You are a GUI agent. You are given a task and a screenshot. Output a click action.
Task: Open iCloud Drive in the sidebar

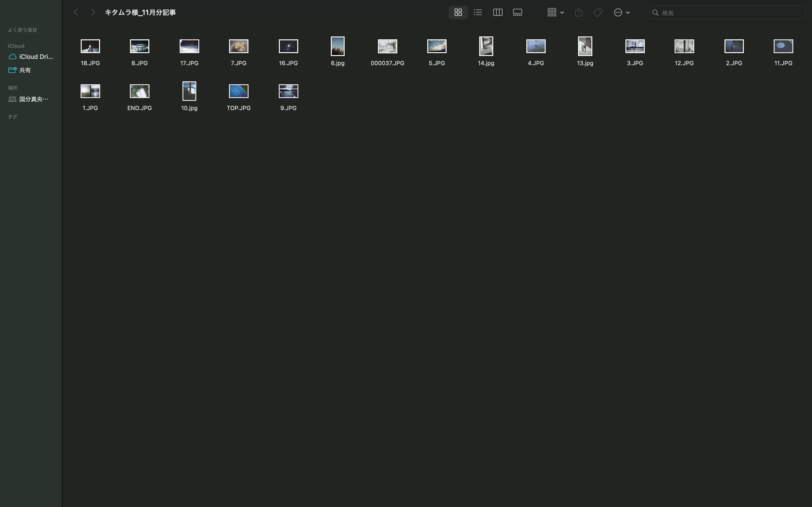pyautogui.click(x=36, y=57)
